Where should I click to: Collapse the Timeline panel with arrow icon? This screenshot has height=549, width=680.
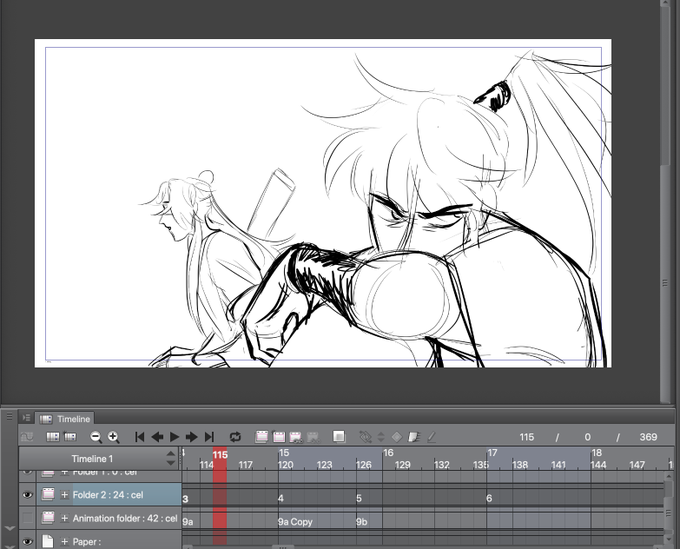pyautogui.click(x=26, y=418)
